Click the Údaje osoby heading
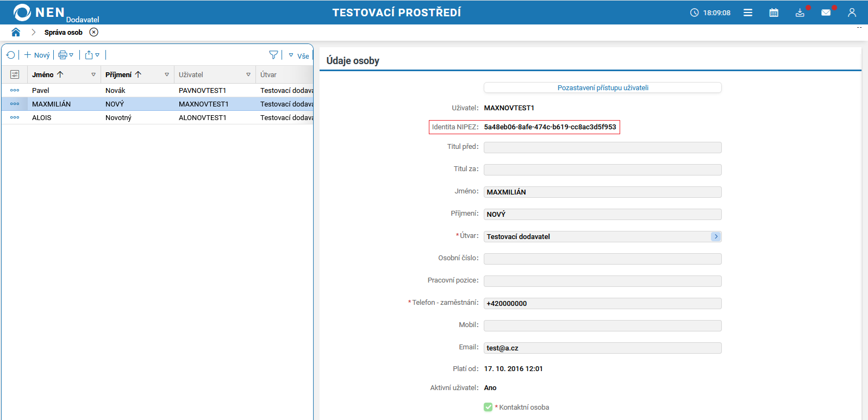Screen dimensions: 868x420 coord(353,60)
